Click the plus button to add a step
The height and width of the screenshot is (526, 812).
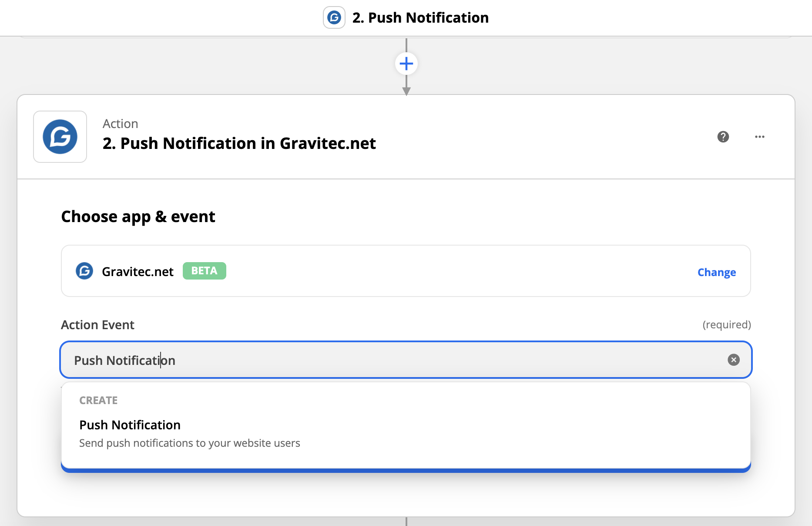point(406,64)
